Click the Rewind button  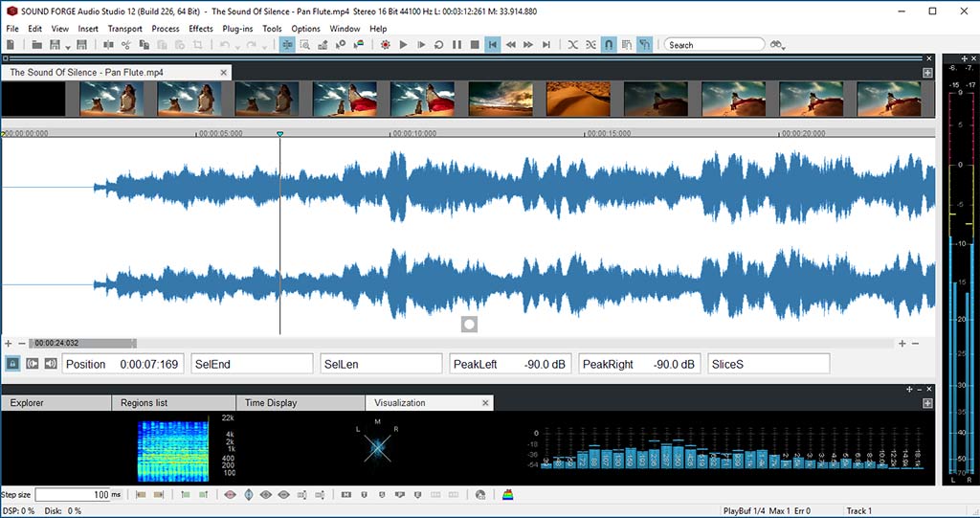pyautogui.click(x=511, y=45)
